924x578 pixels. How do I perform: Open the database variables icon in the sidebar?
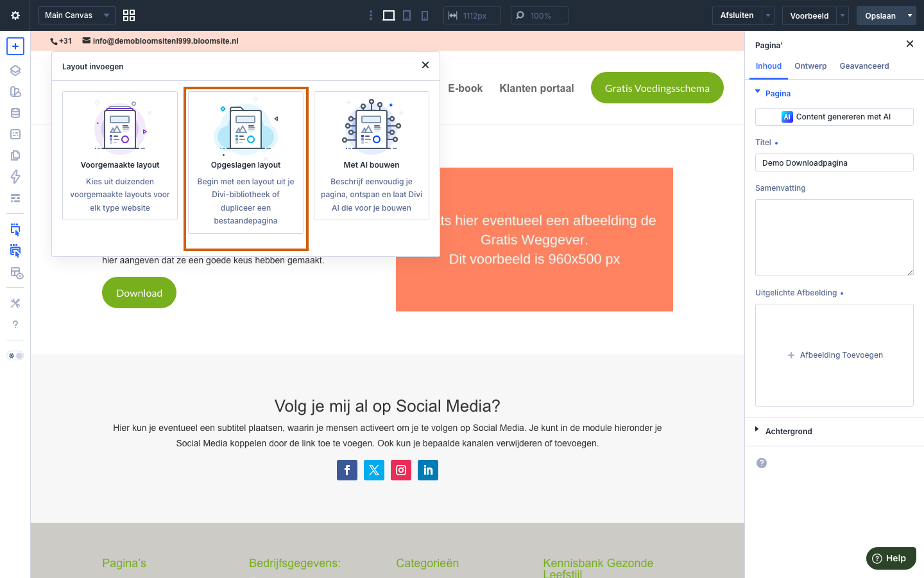coord(15,113)
